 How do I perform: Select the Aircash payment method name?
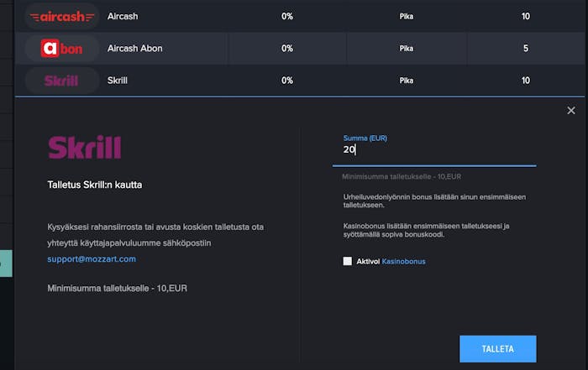(x=123, y=17)
